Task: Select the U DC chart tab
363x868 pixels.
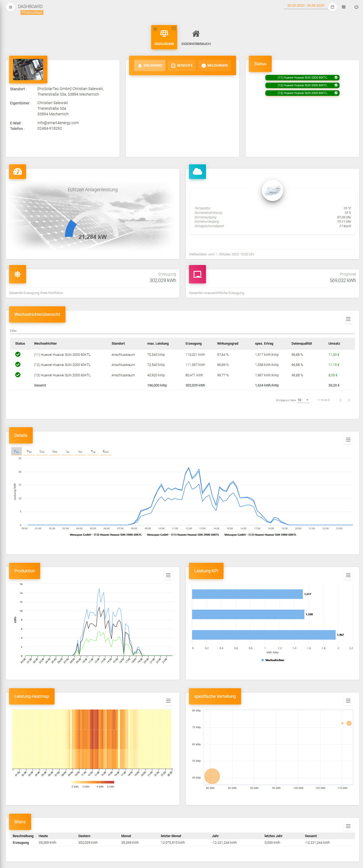Action: click(x=55, y=451)
